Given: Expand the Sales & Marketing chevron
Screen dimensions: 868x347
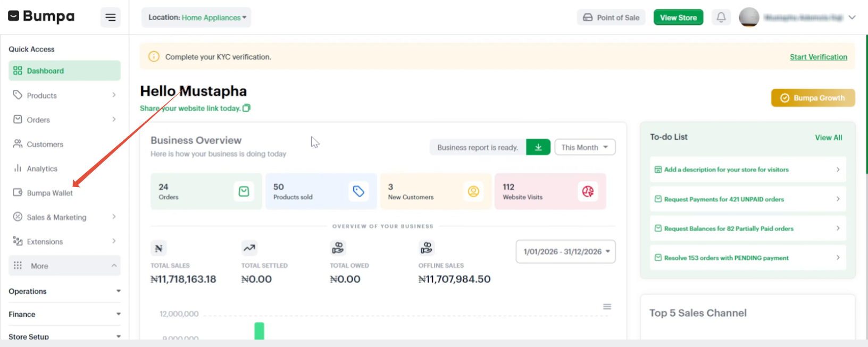Looking at the screenshot, I should 114,217.
